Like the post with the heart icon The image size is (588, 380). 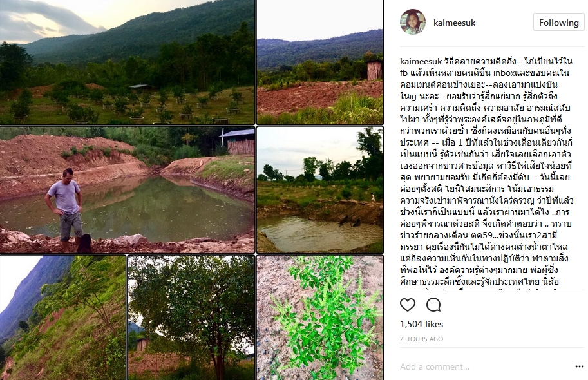[x=407, y=305]
